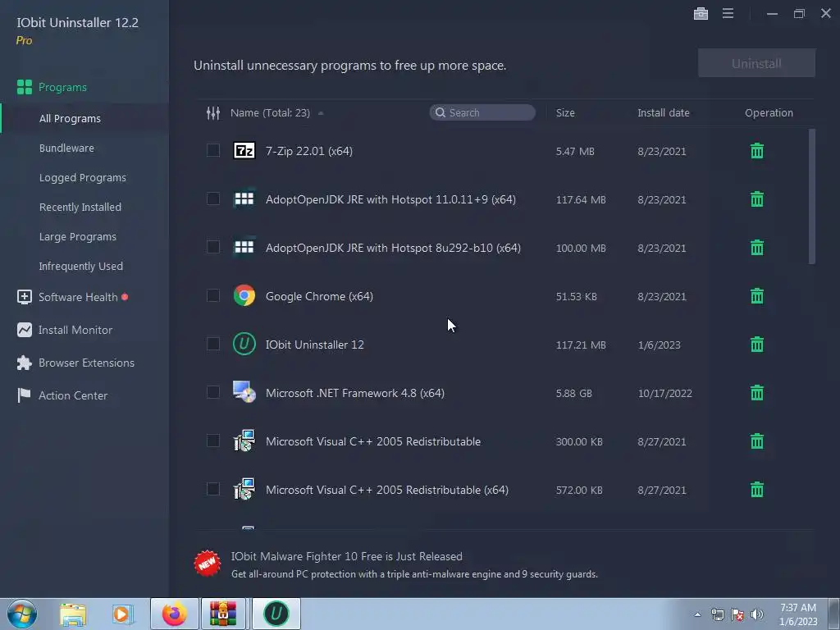Image resolution: width=840 pixels, height=630 pixels.
Task: Switch to Bundleware list
Action: [x=66, y=148]
